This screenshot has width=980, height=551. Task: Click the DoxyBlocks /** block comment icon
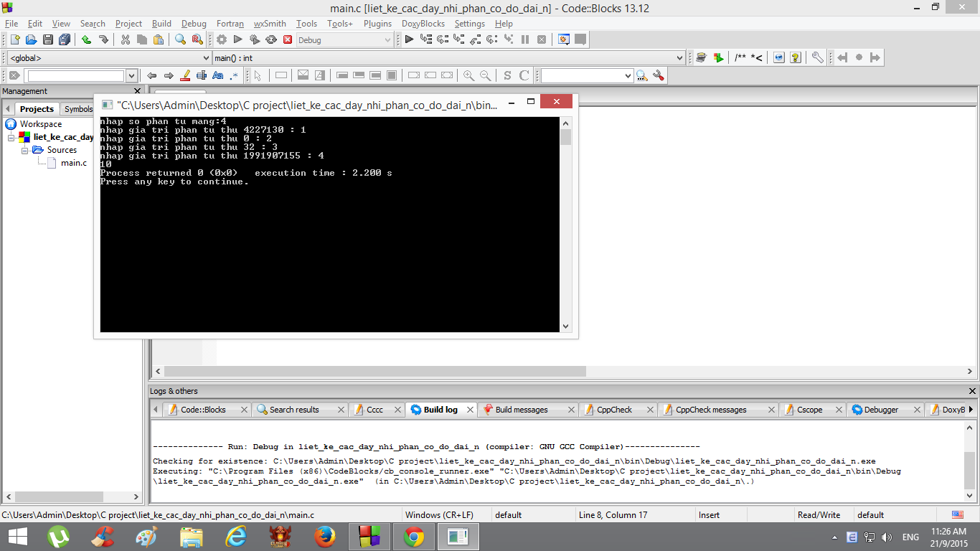click(740, 58)
